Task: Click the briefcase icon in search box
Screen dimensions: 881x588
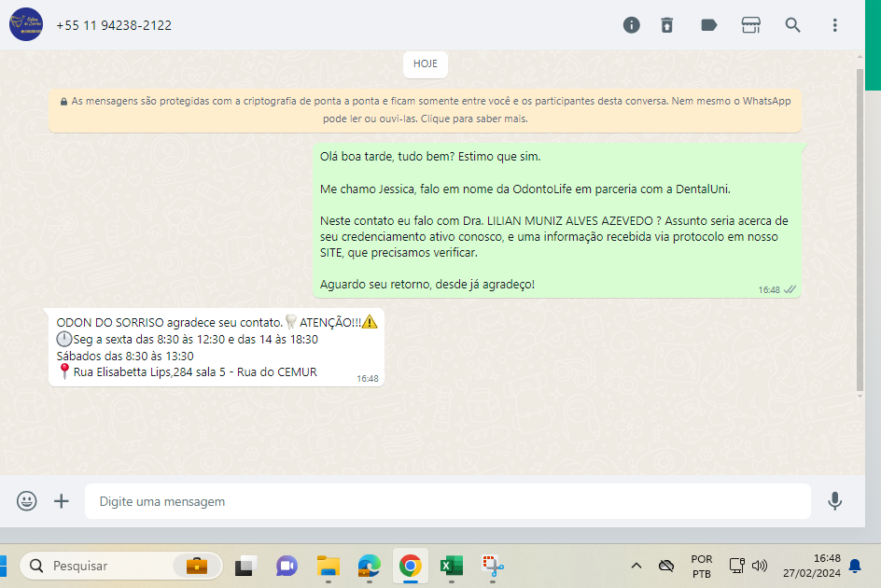Action: (197, 566)
